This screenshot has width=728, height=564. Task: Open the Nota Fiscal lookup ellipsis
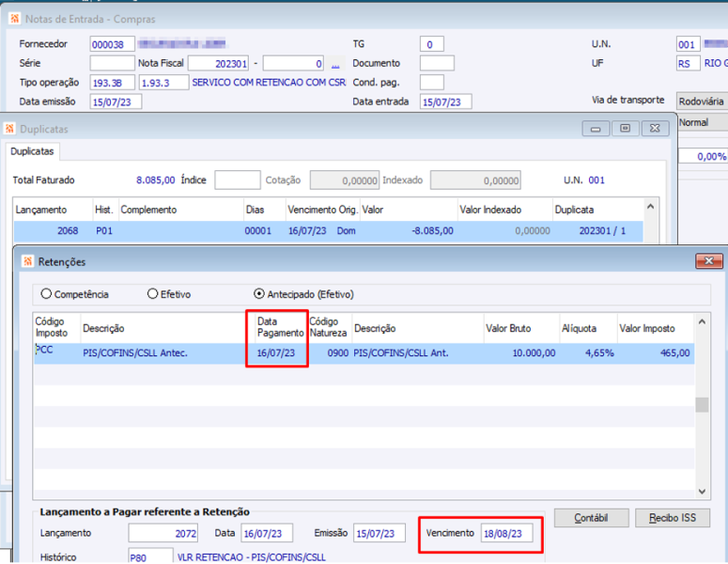[334, 64]
